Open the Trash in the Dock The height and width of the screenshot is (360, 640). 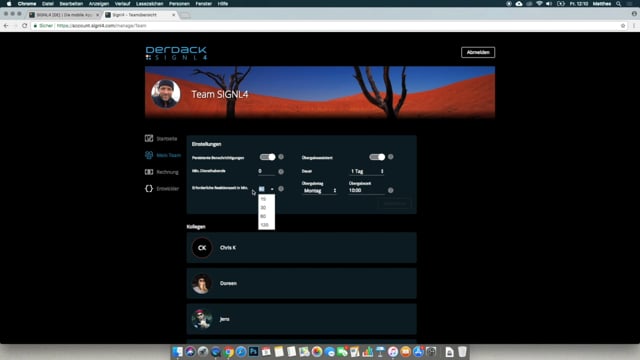462,351
